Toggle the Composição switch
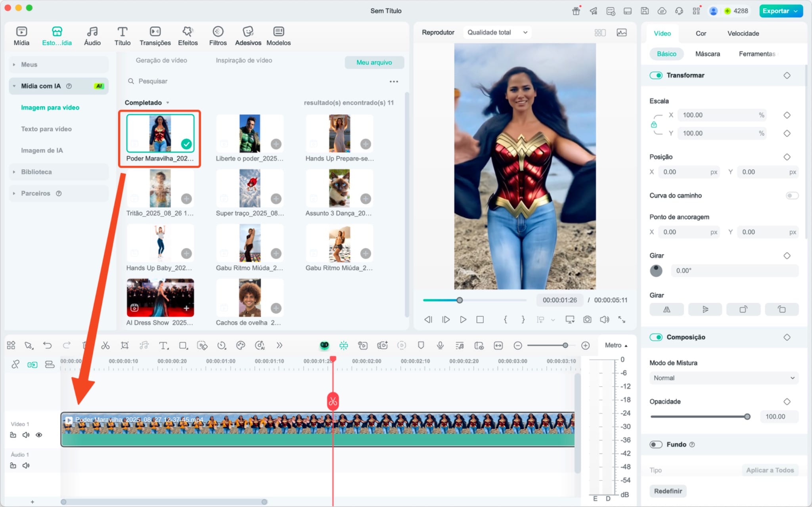 pyautogui.click(x=656, y=337)
